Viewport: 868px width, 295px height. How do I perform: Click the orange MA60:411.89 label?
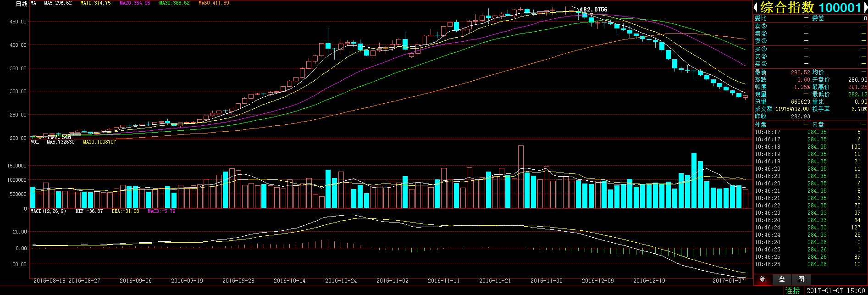(214, 3)
